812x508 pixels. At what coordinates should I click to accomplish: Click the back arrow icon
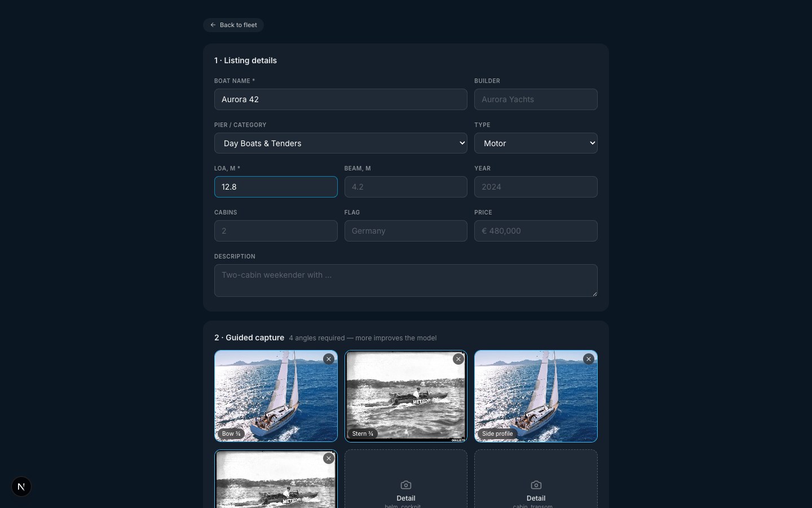tap(213, 25)
